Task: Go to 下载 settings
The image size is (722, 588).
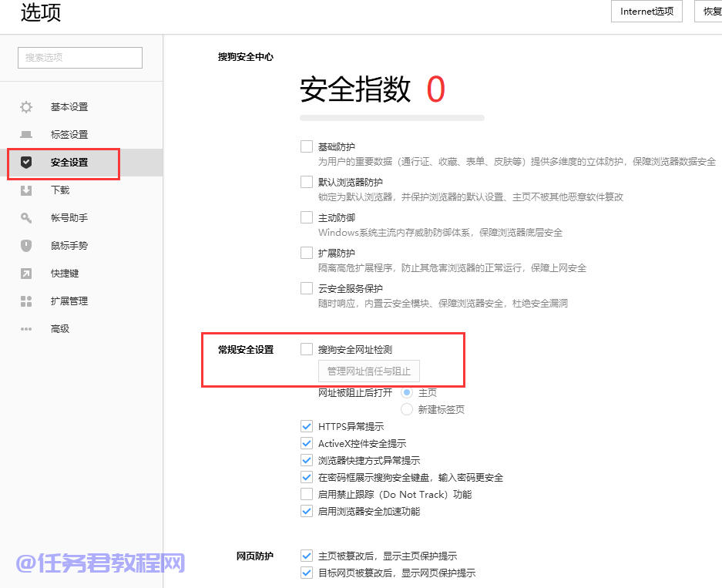Action: 60,190
